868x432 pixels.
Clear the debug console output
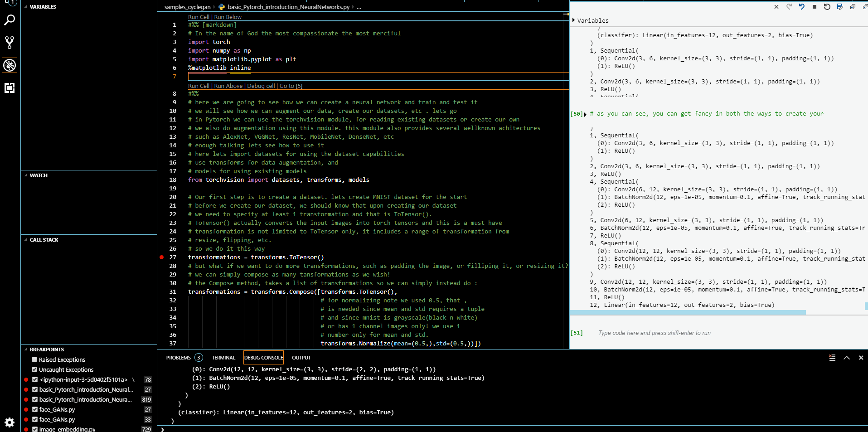pyautogui.click(x=832, y=358)
